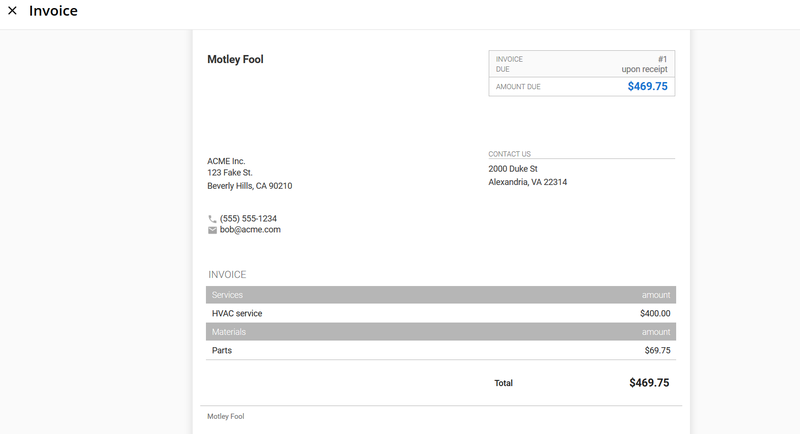
Task: Click the Parts line item
Action: click(221, 350)
